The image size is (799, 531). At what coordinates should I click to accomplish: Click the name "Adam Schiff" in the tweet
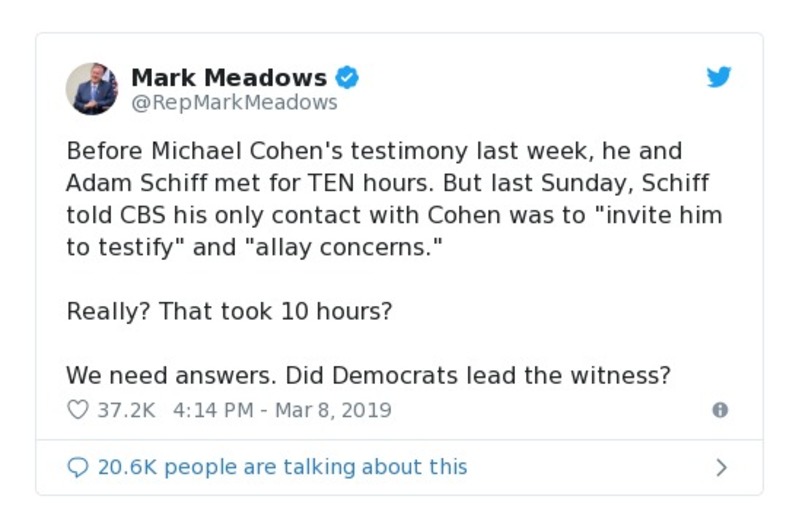point(125,184)
